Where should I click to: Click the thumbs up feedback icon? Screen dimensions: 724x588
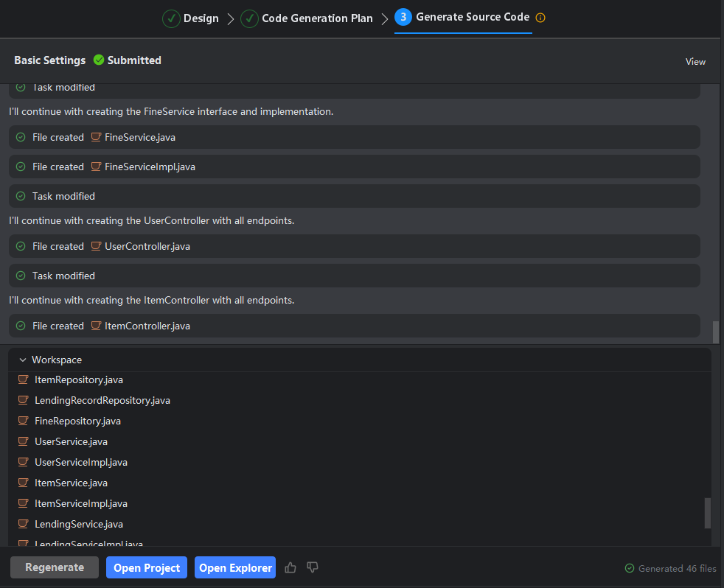(290, 567)
